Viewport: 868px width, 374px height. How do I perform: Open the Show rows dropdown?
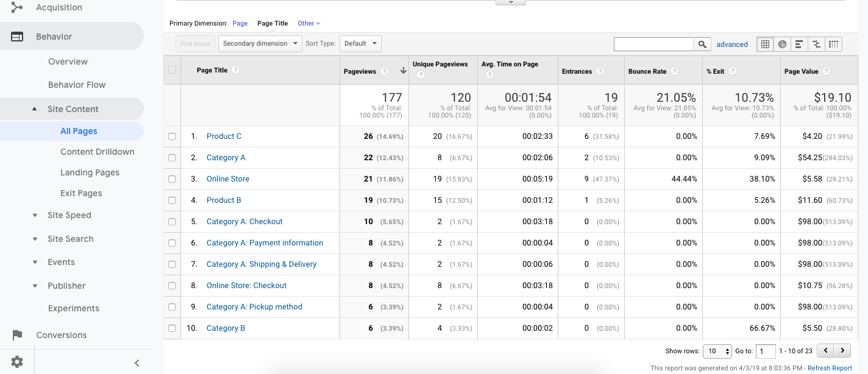coord(717,351)
